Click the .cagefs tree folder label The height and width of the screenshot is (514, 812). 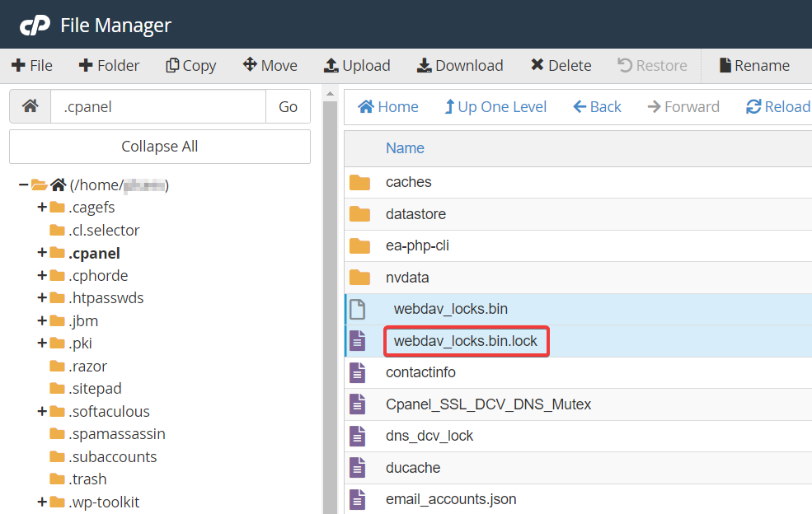pyautogui.click(x=92, y=207)
